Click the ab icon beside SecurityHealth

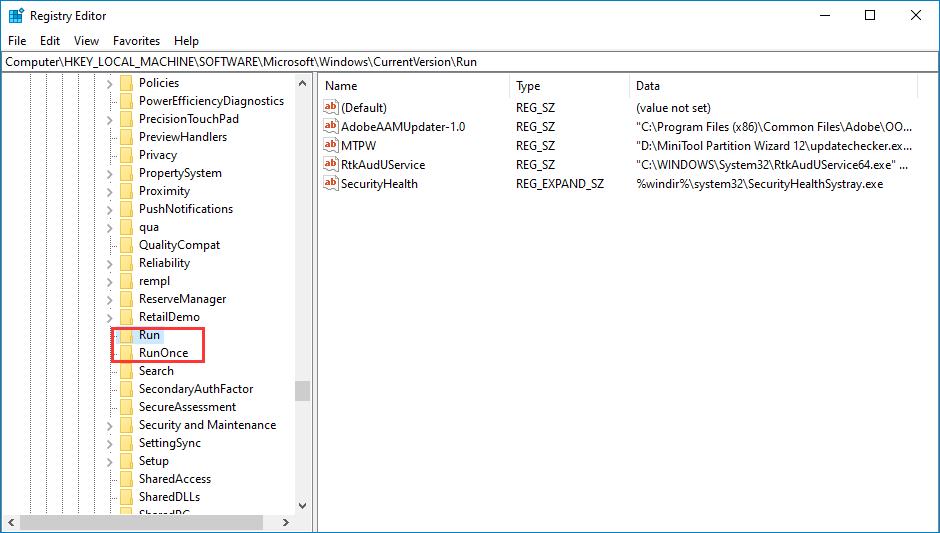331,183
